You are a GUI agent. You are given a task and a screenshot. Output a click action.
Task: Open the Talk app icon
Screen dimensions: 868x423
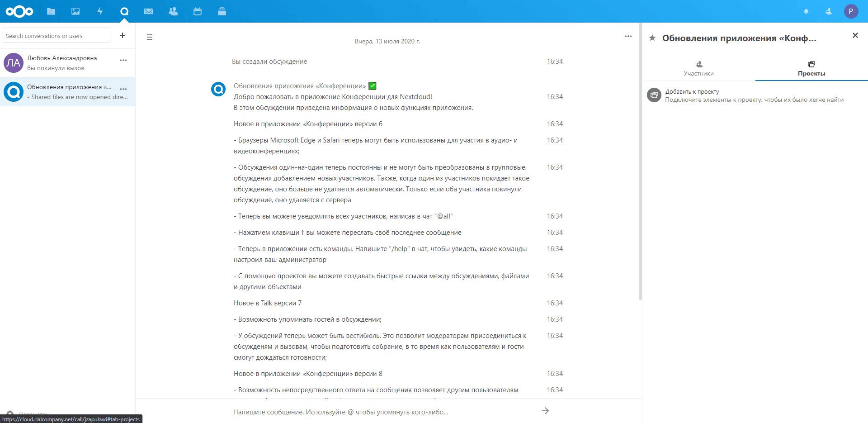124,11
